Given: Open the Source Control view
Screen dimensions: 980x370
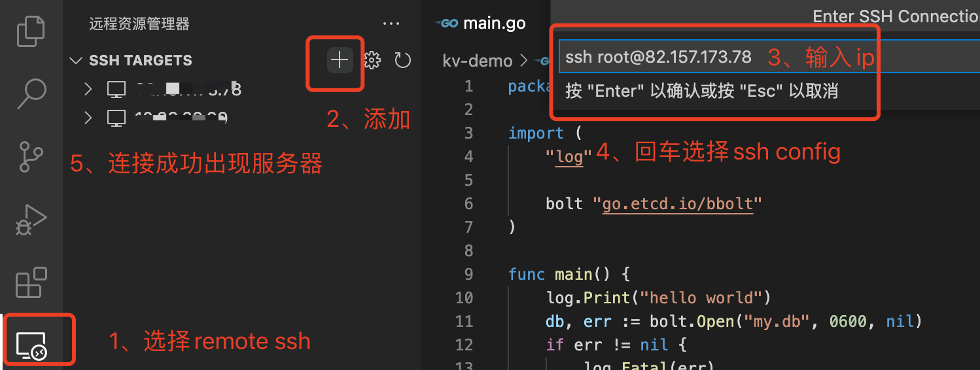Looking at the screenshot, I should (31, 157).
